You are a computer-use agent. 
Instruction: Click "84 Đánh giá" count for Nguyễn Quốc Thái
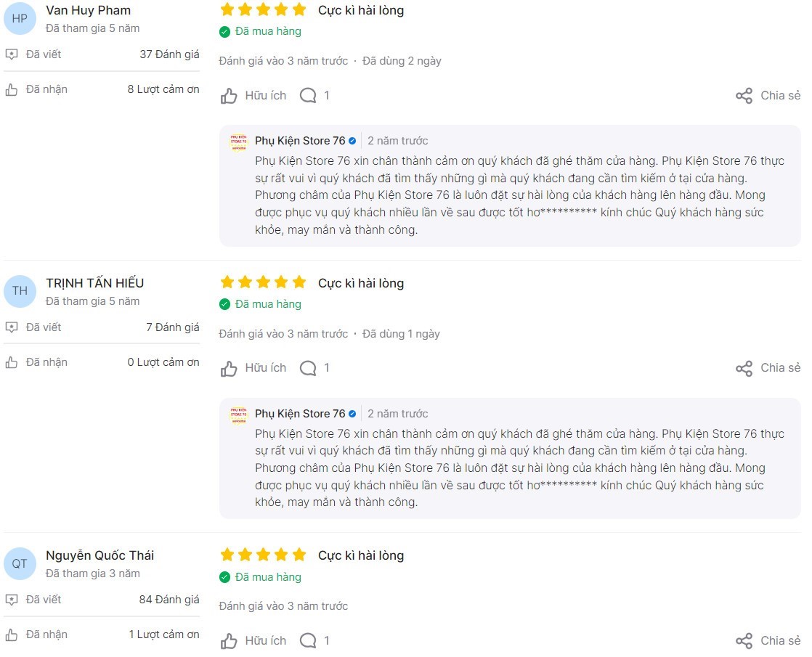pos(169,600)
